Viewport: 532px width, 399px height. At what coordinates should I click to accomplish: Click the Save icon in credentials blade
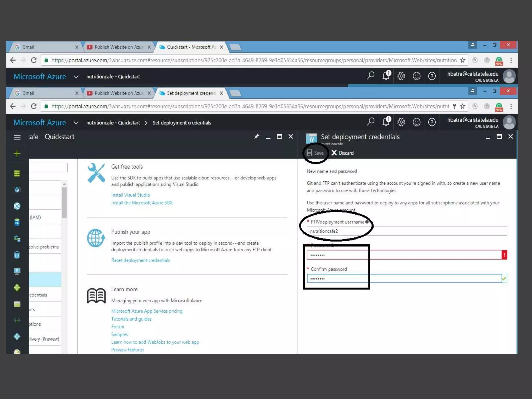click(x=309, y=153)
